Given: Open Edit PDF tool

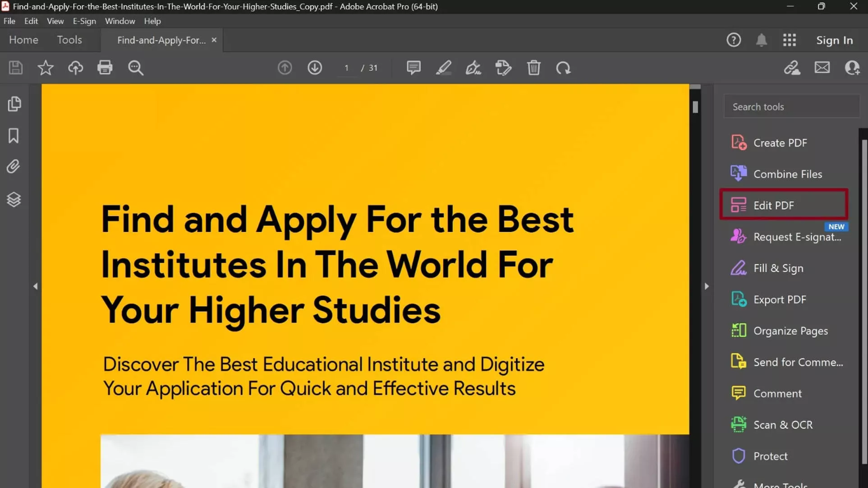Looking at the screenshot, I should (784, 205).
